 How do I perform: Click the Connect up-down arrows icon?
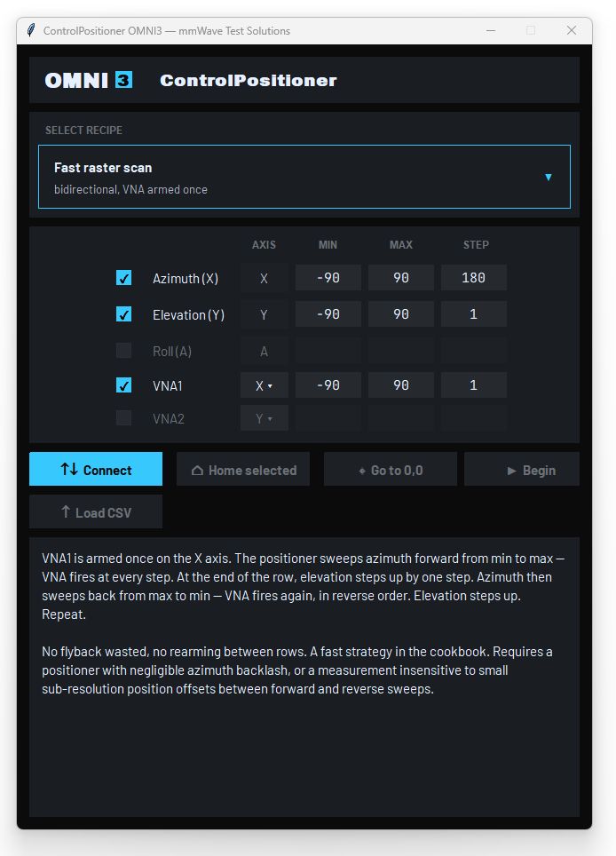tap(69, 469)
